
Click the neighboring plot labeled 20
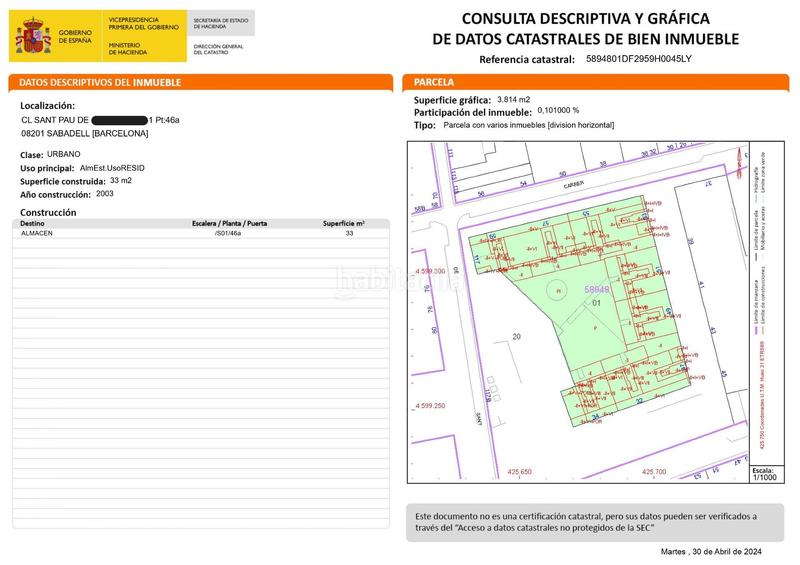coord(517,337)
